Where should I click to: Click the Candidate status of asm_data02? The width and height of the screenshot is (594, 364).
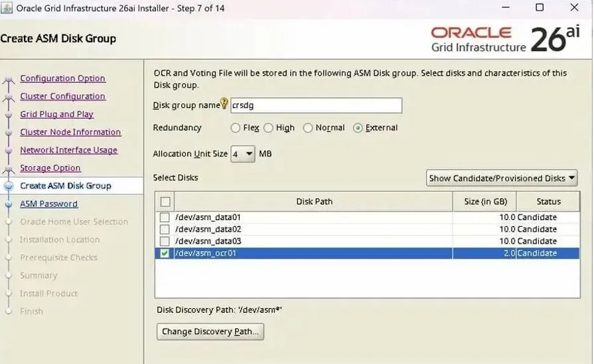pos(537,229)
